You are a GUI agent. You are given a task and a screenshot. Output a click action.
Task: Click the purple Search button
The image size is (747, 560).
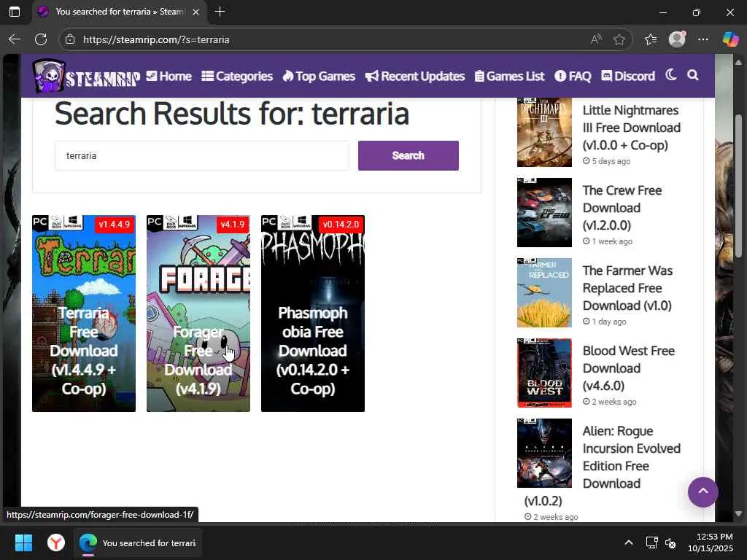[409, 156]
